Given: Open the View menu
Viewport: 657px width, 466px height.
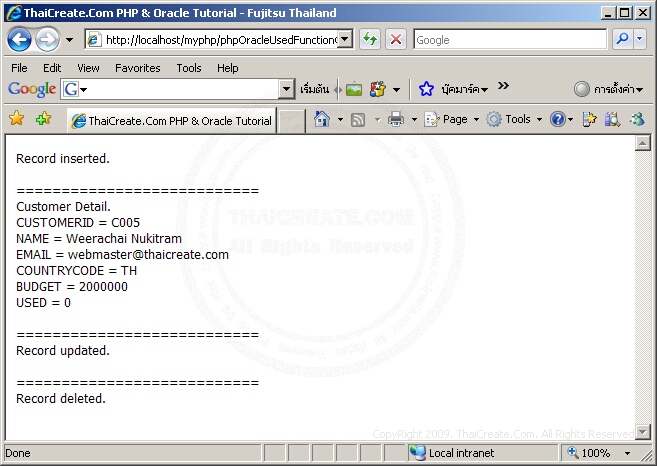Looking at the screenshot, I should point(88,68).
